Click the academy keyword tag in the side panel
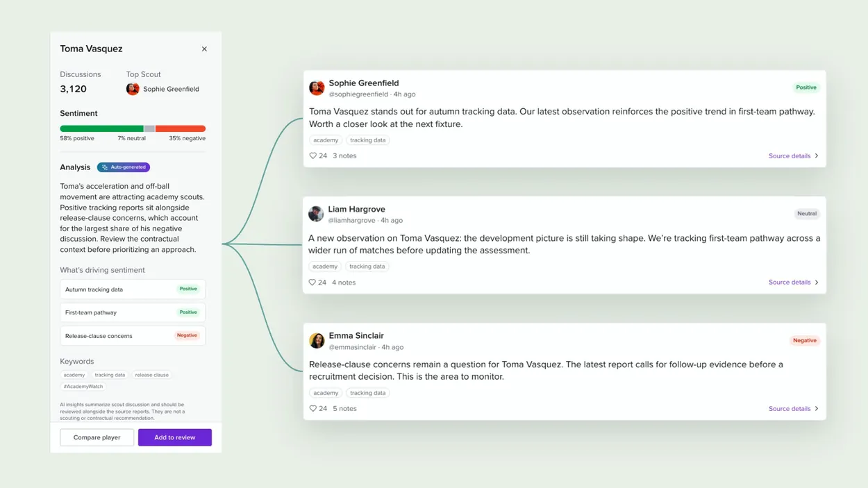Screen dimensions: 868x488 [74, 375]
